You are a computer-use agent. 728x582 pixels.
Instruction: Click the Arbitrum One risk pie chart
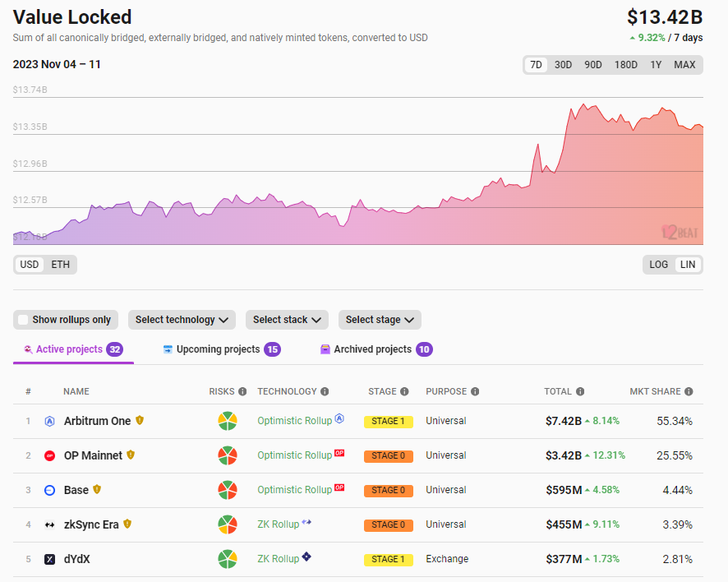(228, 421)
